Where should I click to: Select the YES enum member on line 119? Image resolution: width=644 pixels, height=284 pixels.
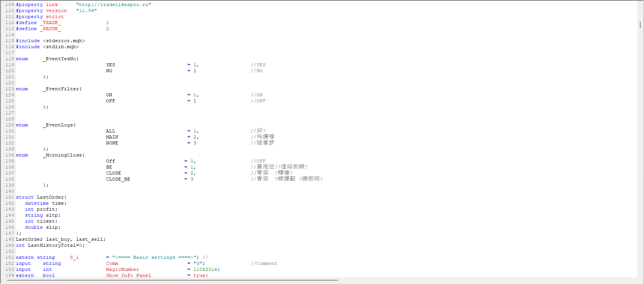click(x=111, y=65)
